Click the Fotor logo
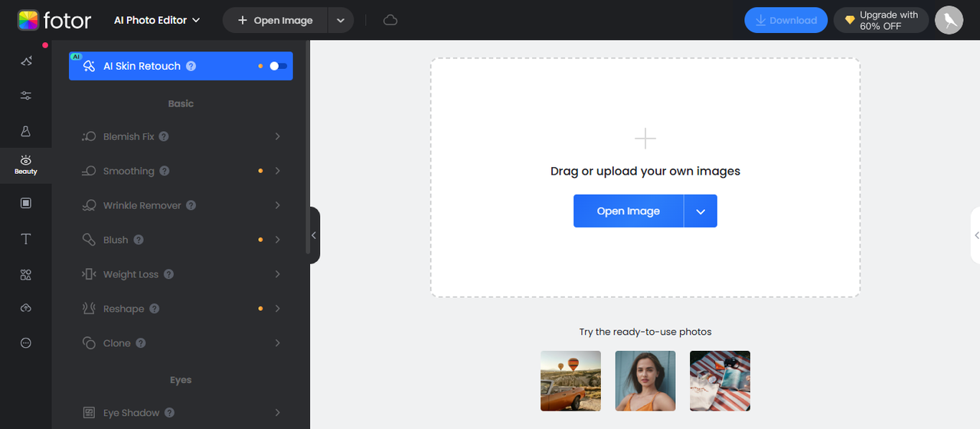The width and height of the screenshot is (980, 429). (x=54, y=20)
